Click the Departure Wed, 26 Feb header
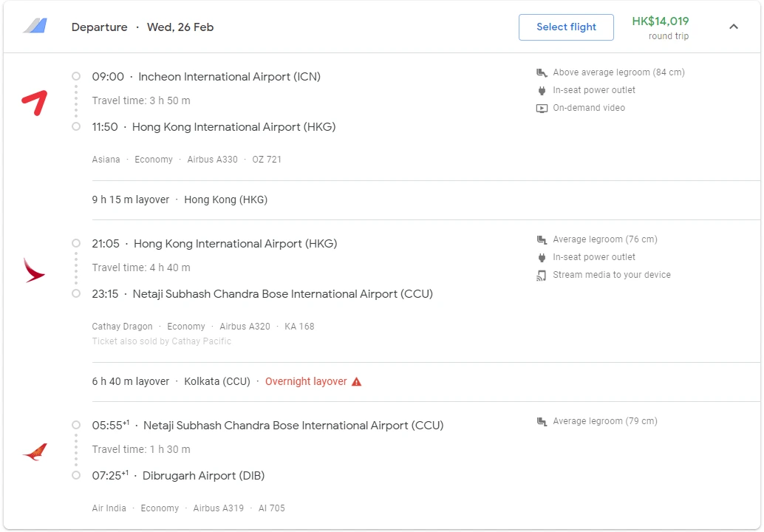Viewport: 764px width, 532px height. tap(143, 27)
